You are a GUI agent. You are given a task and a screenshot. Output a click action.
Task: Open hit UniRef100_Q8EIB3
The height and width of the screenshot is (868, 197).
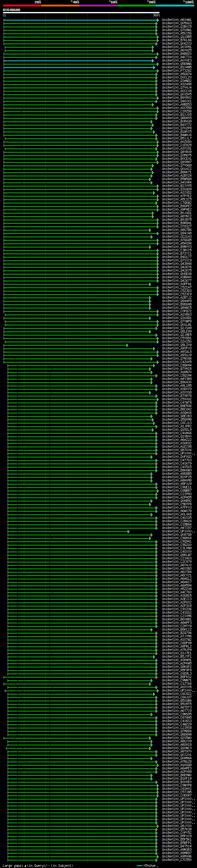(176, 416)
